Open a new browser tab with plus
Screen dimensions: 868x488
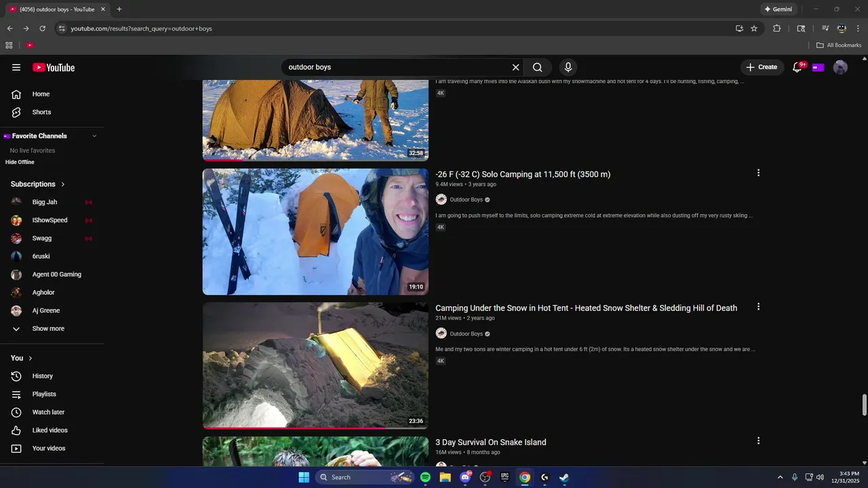point(119,9)
